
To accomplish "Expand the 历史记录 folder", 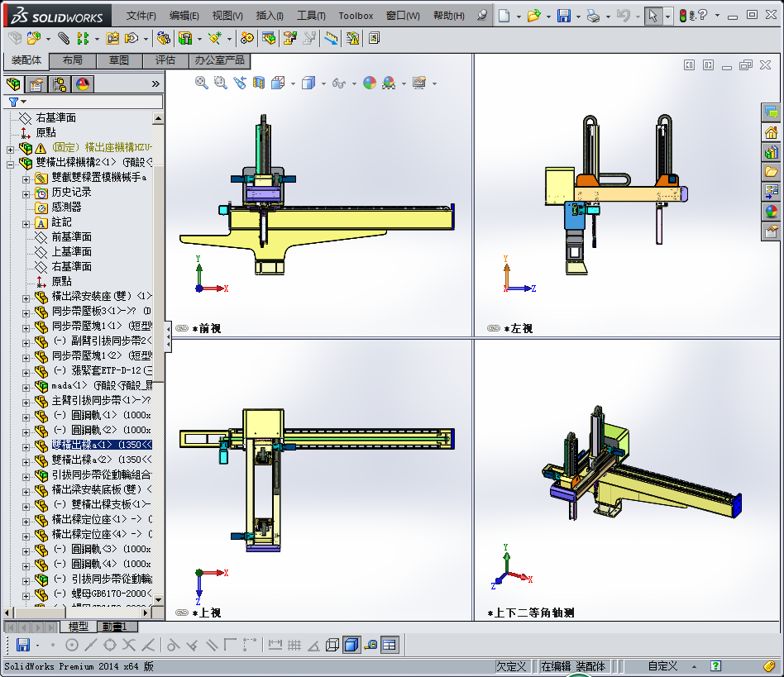I will point(26,194).
